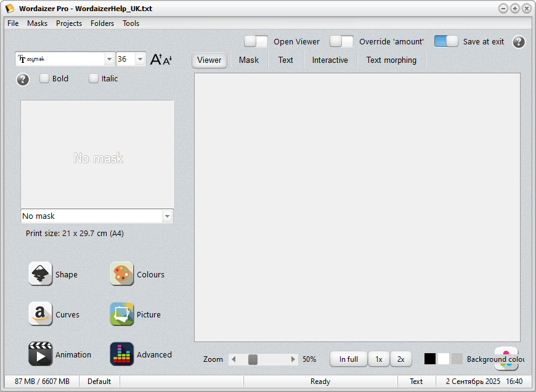The image size is (536, 392).
Task: Click the Default status bar entry
Action: tap(99, 382)
